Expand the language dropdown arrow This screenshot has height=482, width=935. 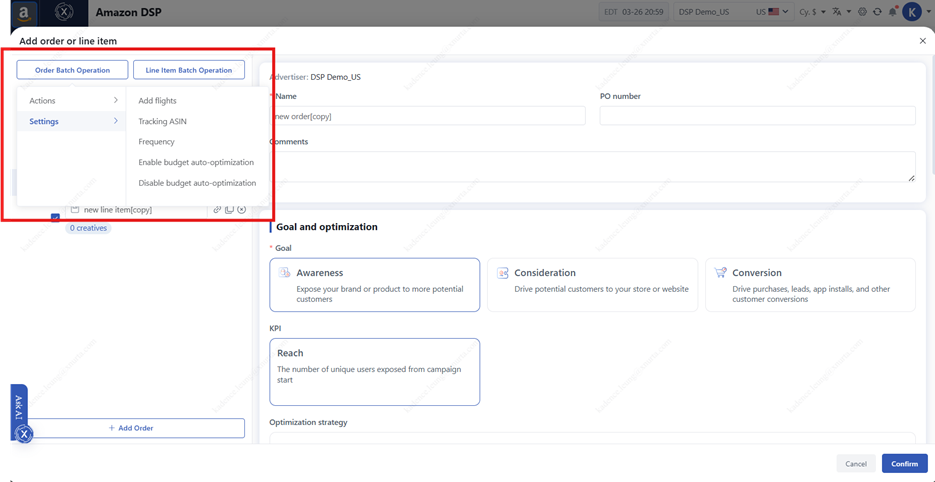point(849,11)
